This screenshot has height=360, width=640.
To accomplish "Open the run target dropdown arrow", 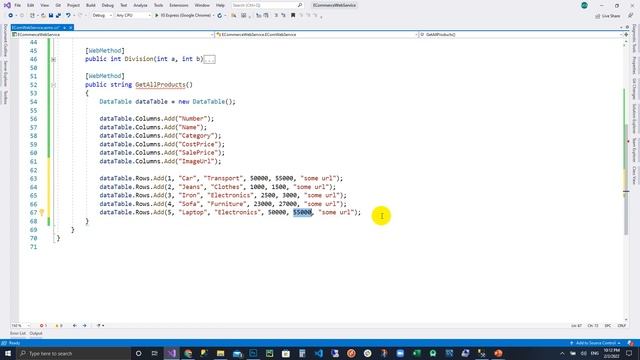I will click(213, 16).
